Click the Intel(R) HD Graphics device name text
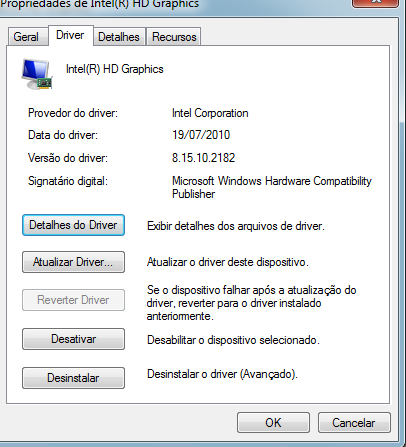The width and height of the screenshot is (406, 447). coord(115,69)
